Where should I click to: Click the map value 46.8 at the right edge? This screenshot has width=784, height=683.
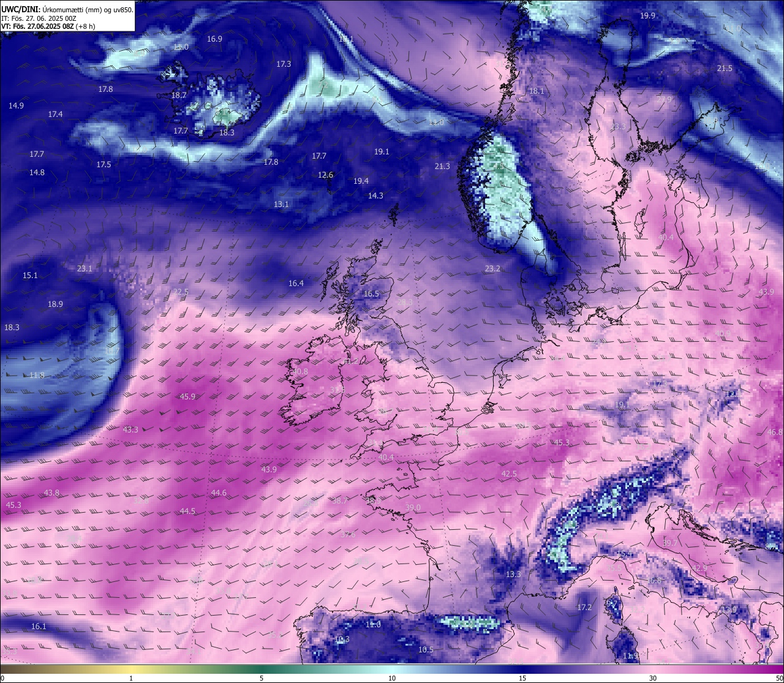pos(775,432)
